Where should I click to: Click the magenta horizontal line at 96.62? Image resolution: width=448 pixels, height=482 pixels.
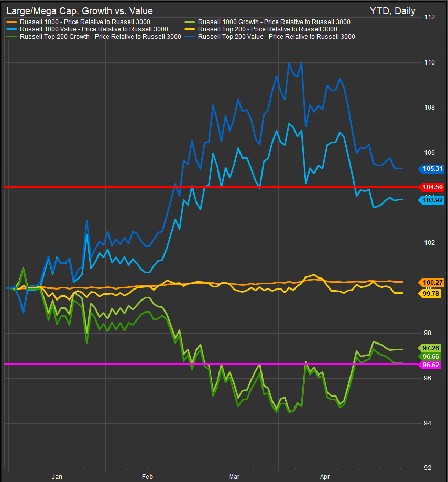click(x=212, y=365)
